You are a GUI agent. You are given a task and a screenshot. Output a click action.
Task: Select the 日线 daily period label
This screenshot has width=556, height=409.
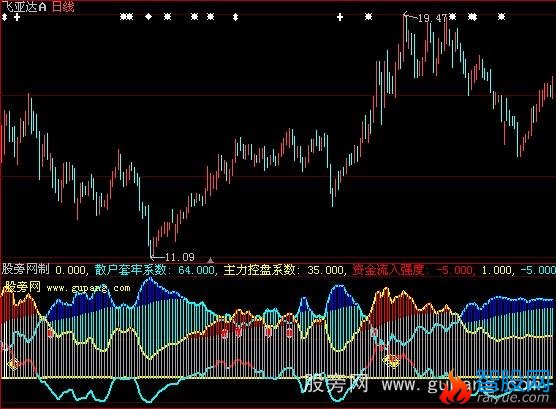[x=63, y=7]
